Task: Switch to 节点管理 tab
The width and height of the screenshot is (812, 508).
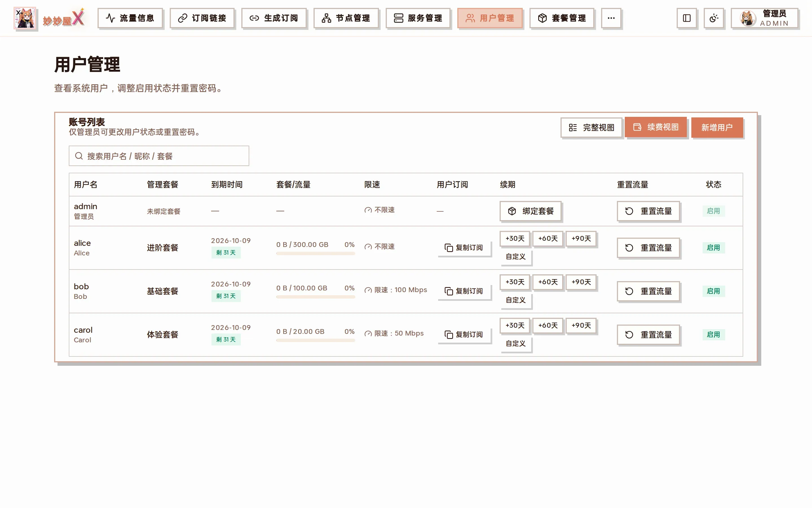Action: [346, 18]
